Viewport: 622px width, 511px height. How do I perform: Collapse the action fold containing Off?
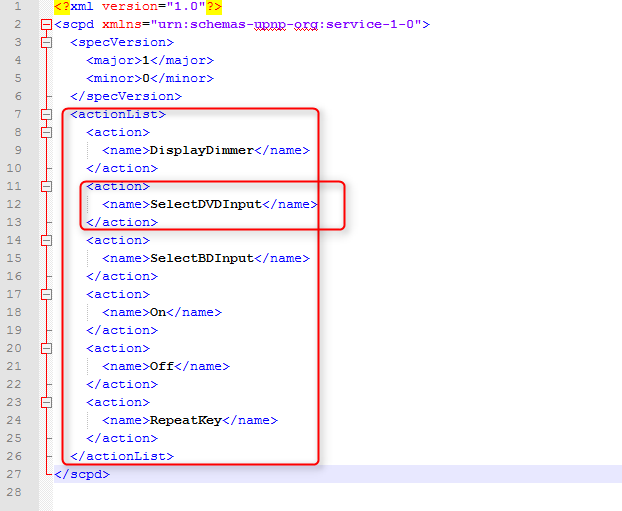(46, 348)
